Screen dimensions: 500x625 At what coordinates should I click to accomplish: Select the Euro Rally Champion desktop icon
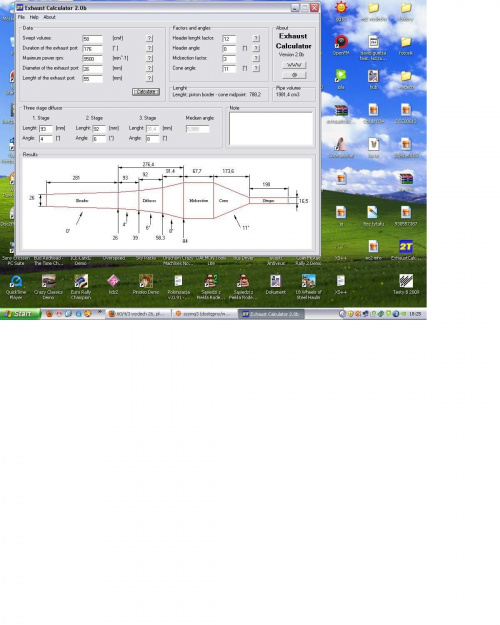click(x=81, y=287)
